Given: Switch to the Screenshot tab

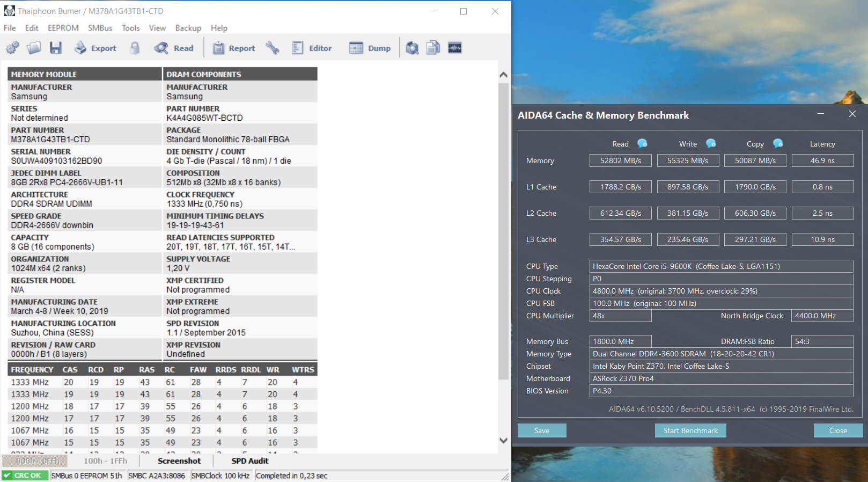Looking at the screenshot, I should click(179, 461).
